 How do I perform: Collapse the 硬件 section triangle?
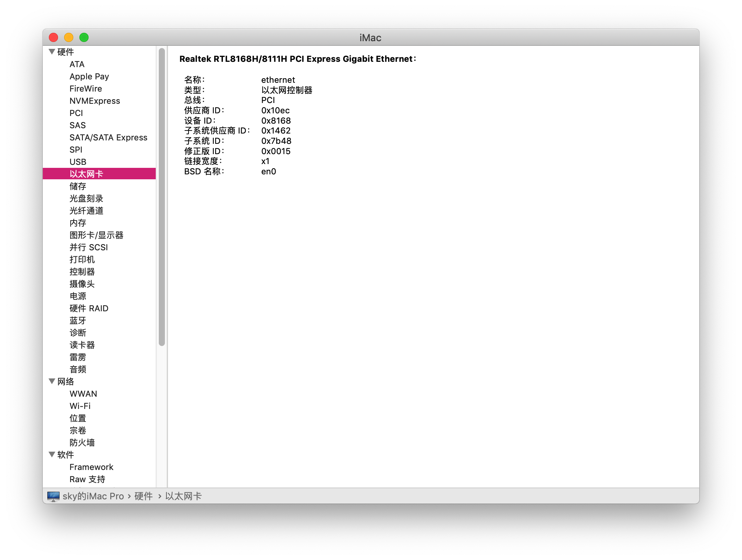point(52,51)
